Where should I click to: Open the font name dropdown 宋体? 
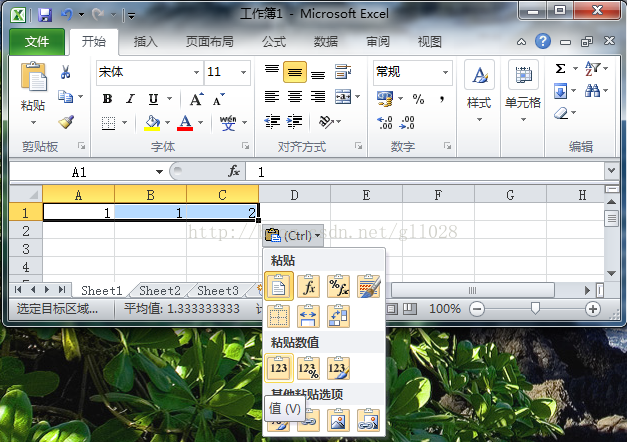click(196, 72)
